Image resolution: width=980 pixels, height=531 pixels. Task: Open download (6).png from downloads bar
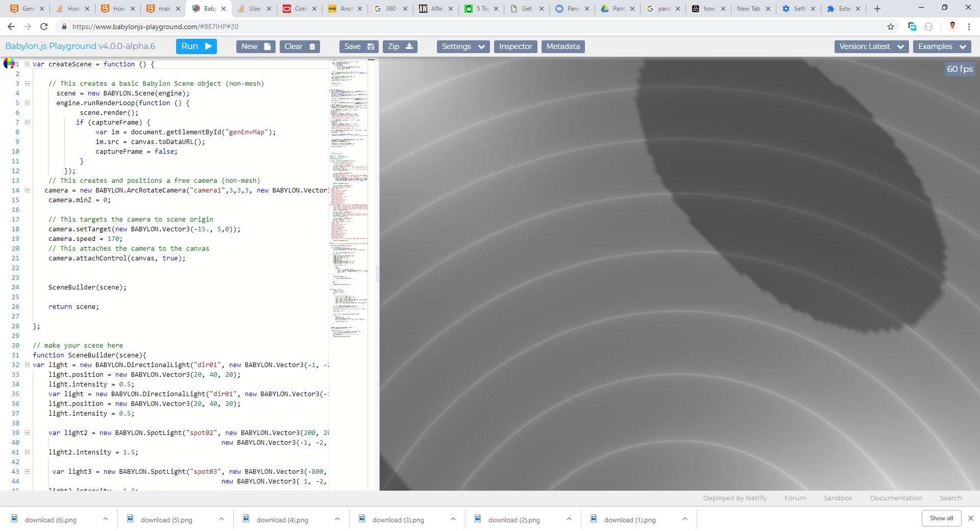click(x=51, y=520)
